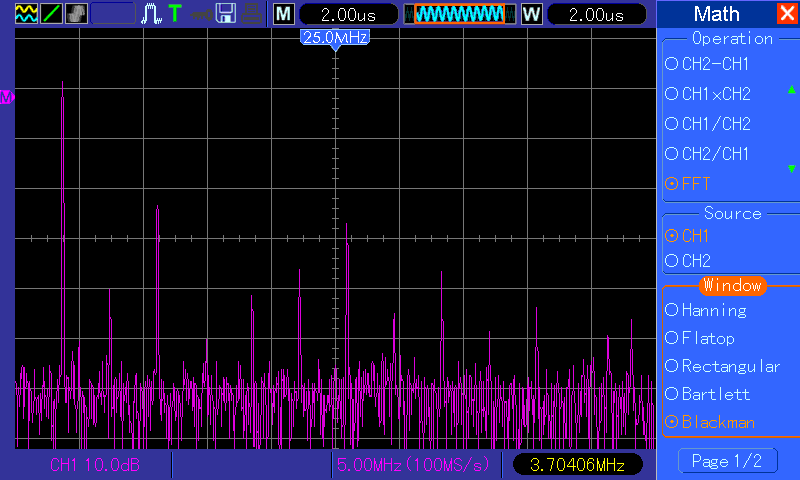Select the Hanning window option
800x480 pixels.
[714, 310]
